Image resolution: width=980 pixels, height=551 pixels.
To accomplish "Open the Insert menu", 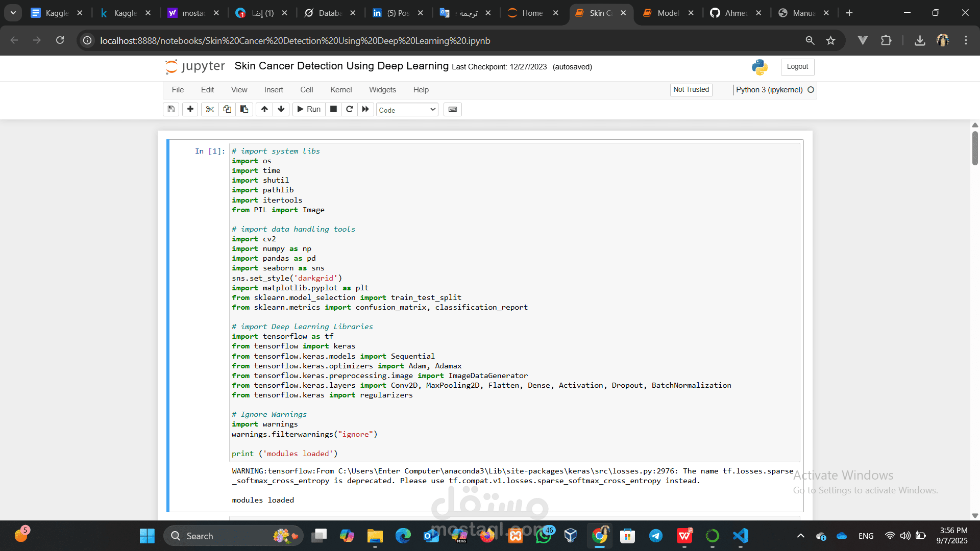I will click(x=274, y=90).
